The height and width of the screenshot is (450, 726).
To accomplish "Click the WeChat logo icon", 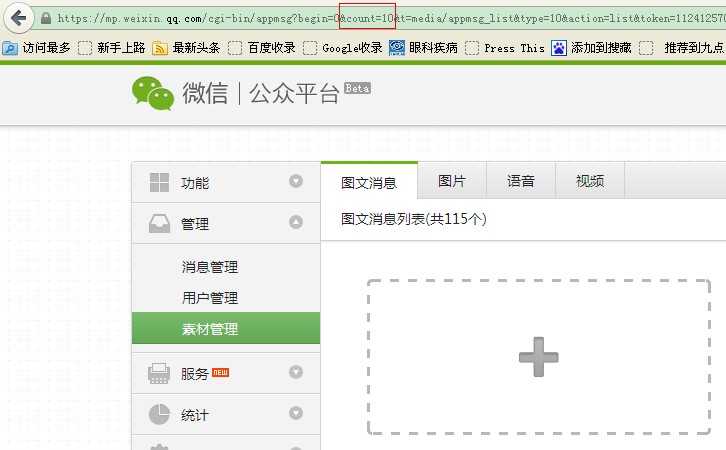I will coord(153,93).
